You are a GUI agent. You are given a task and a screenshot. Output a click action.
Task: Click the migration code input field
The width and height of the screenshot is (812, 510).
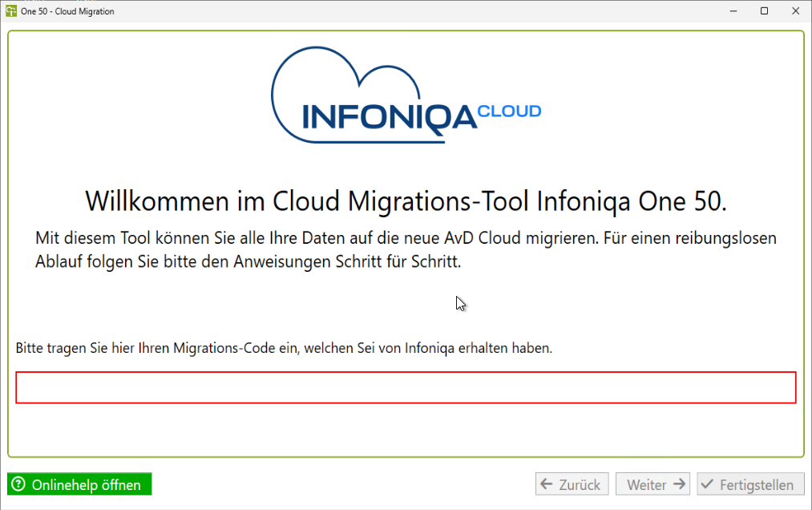point(406,387)
